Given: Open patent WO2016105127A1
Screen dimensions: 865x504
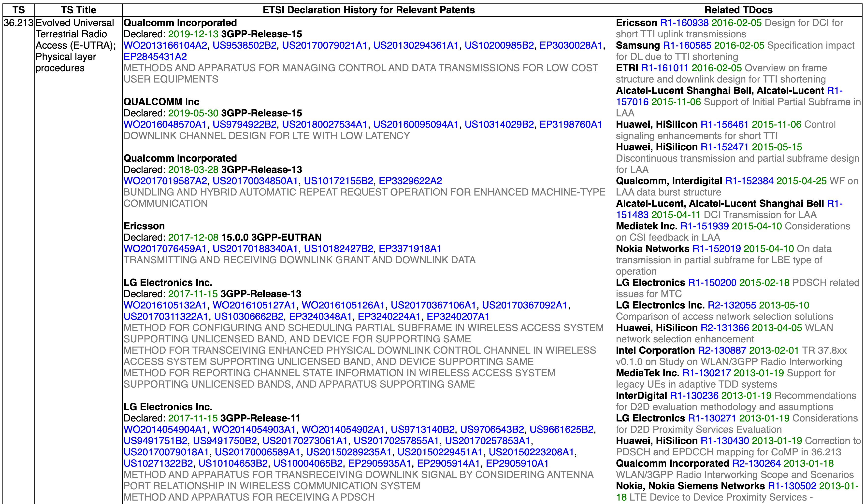Looking at the screenshot, I should (254, 305).
